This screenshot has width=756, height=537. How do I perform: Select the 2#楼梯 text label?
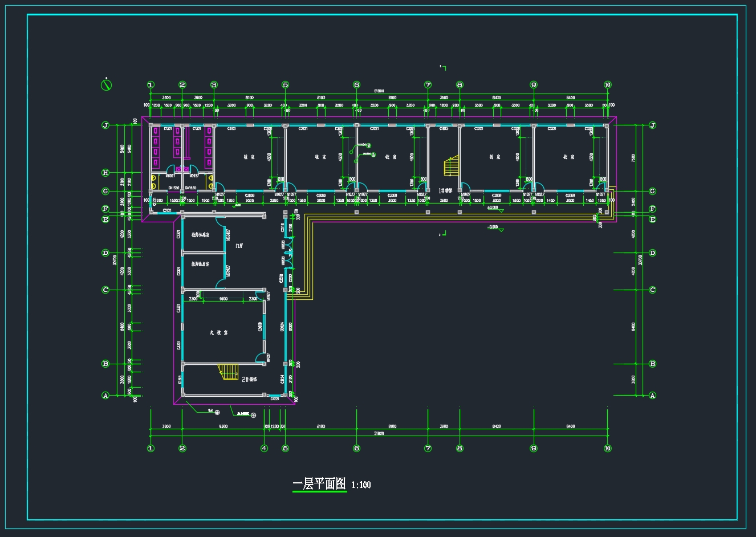pyautogui.click(x=249, y=379)
